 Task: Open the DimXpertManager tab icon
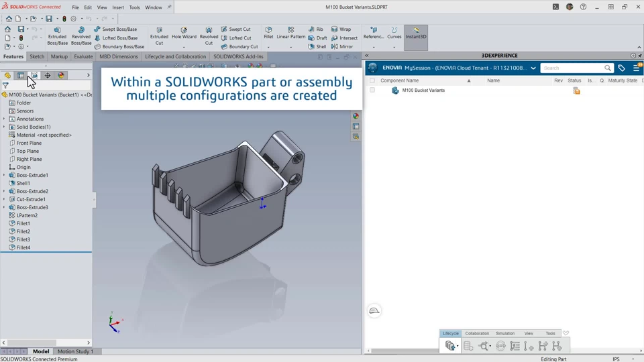(48, 76)
